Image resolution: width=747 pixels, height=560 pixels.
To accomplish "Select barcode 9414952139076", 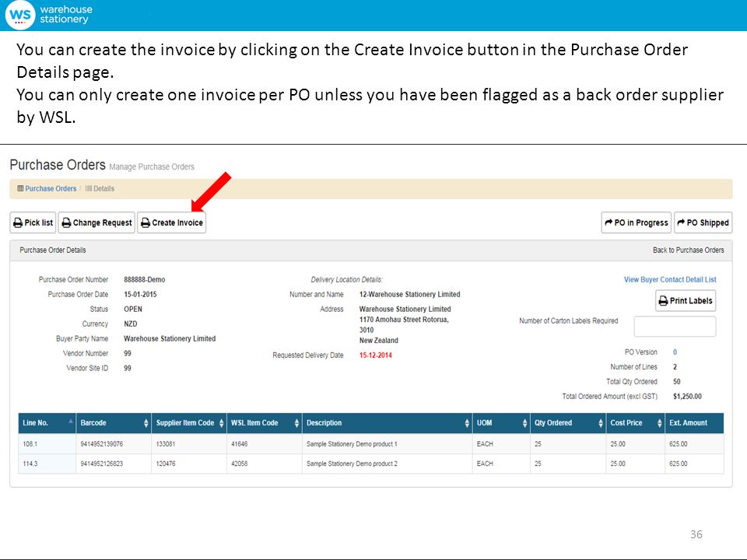I will point(101,444).
